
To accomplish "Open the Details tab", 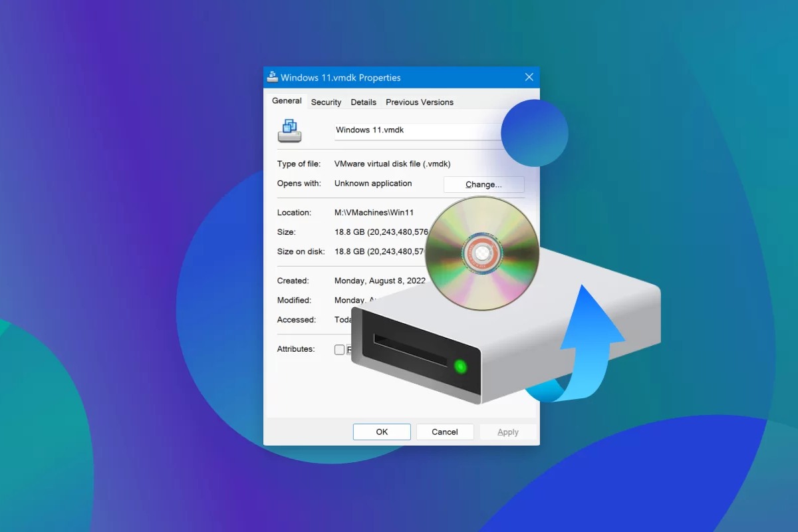I will click(363, 102).
